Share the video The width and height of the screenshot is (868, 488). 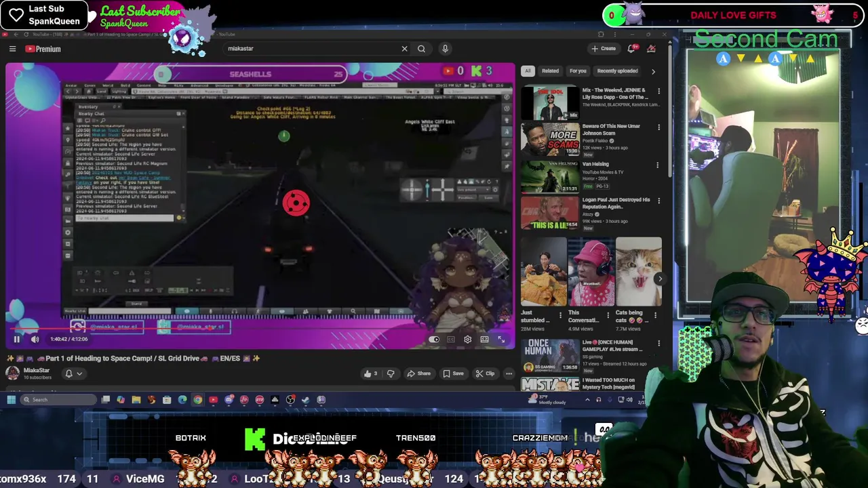(x=418, y=373)
